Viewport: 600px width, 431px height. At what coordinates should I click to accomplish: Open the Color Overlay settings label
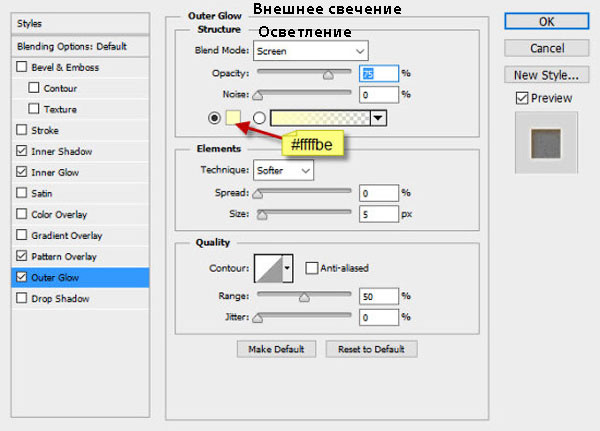59,214
